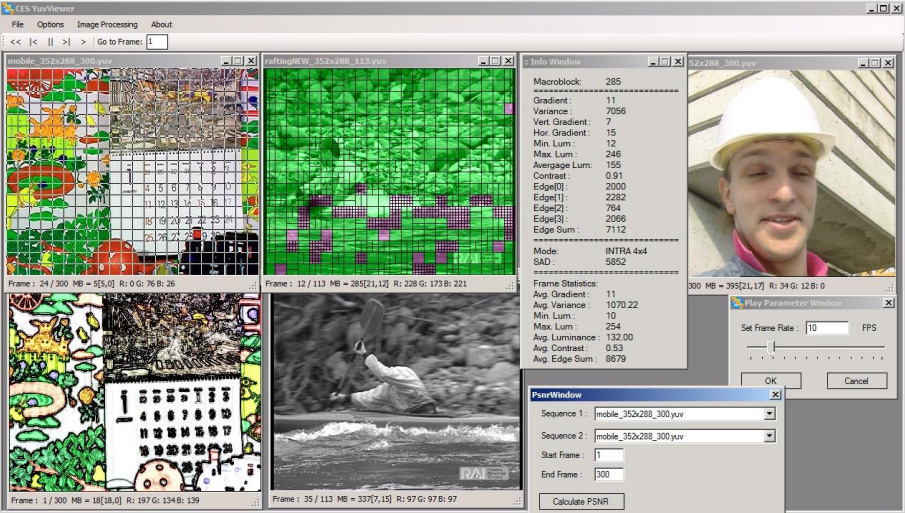Click the End Frame field
The width and height of the screenshot is (905, 513).
click(x=609, y=474)
